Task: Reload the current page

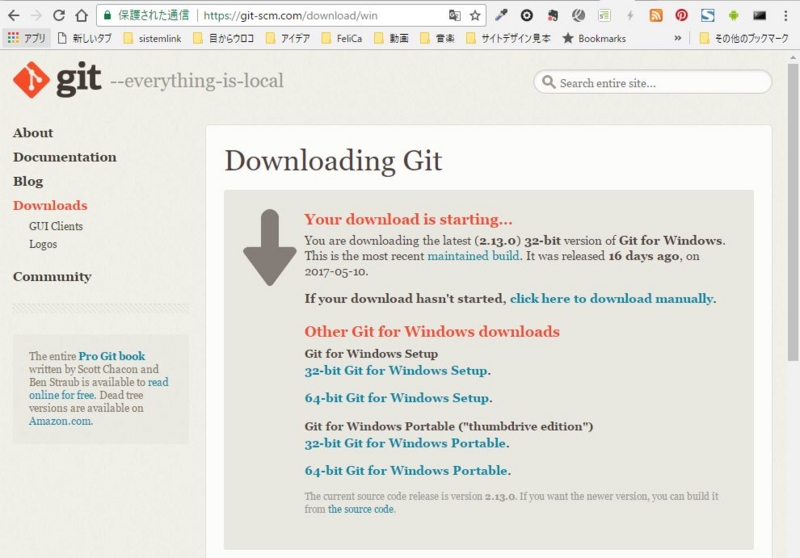Action: [x=59, y=15]
